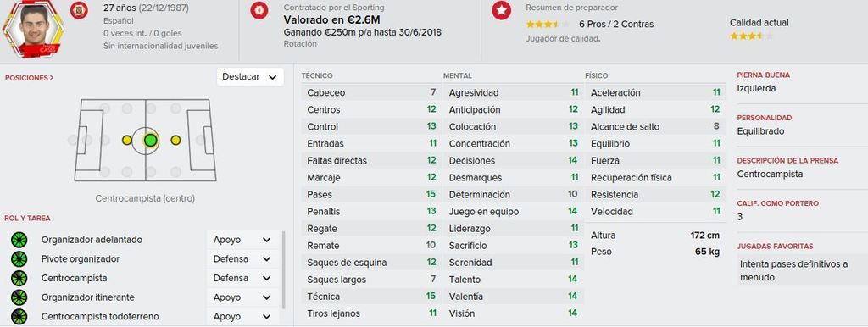This screenshot has height=327, width=868.
Task: Click the coach report star icon
Action: point(501,10)
